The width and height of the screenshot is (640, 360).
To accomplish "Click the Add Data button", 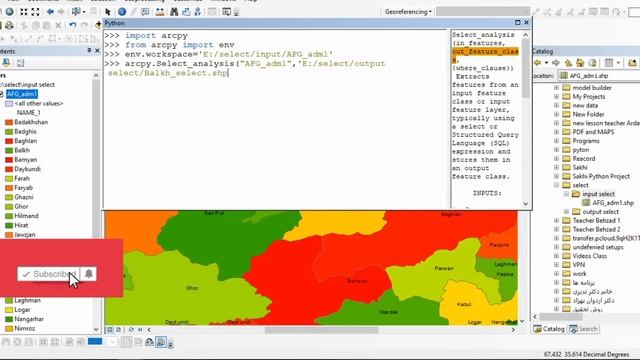I will pos(98,25).
